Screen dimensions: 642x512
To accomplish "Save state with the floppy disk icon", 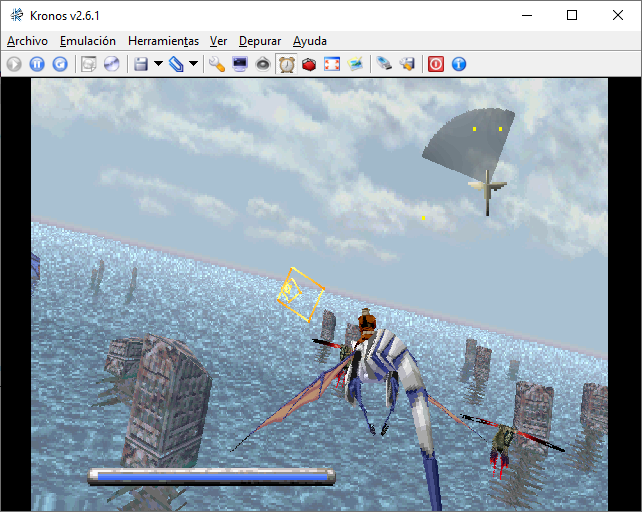I will [141, 64].
